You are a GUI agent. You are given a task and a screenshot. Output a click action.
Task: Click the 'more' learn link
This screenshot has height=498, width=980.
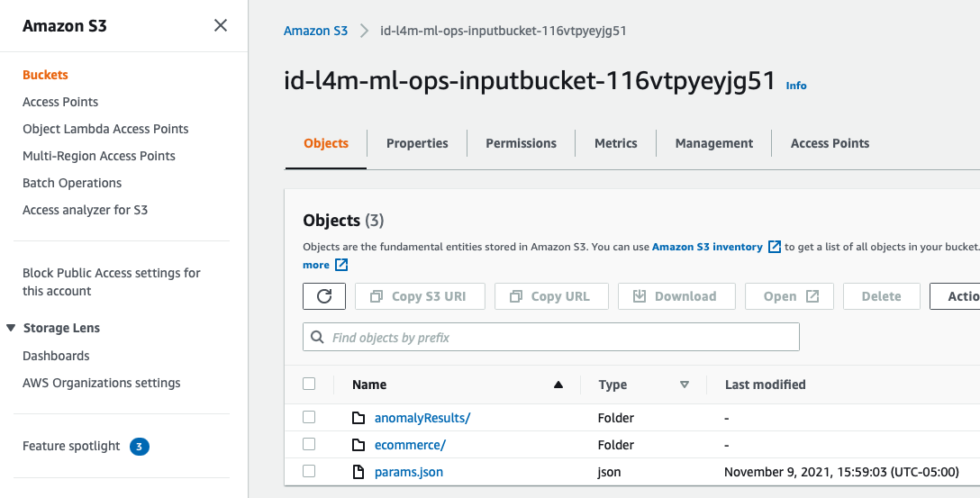pos(316,265)
